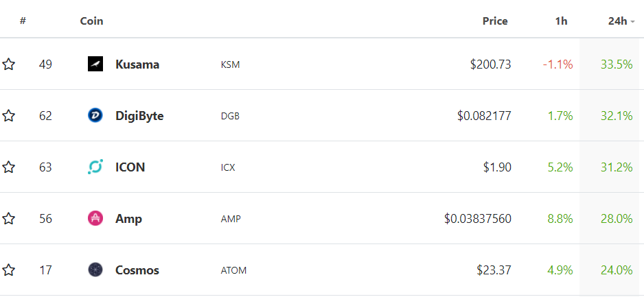Image resolution: width=644 pixels, height=297 pixels.
Task: Sort by the 24h column dropdown arrow
Action: point(633,21)
